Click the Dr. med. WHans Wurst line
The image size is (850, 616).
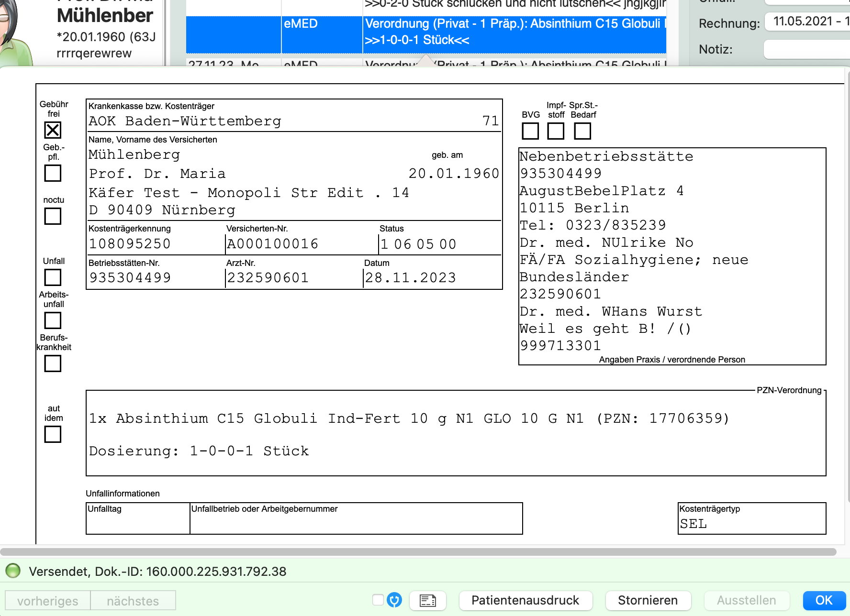(x=611, y=311)
